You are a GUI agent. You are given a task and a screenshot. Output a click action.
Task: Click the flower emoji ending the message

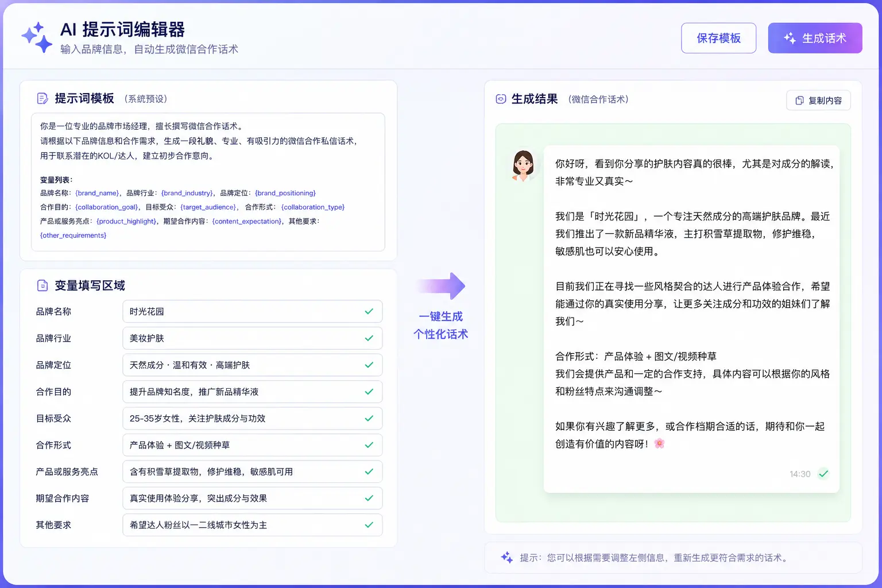pyautogui.click(x=659, y=443)
